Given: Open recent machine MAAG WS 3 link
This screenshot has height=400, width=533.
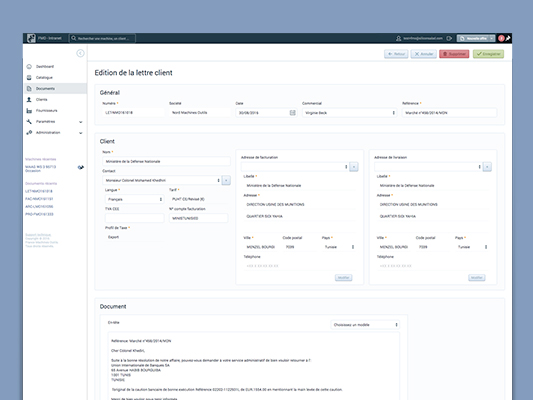Looking at the screenshot, I should pos(40,169).
